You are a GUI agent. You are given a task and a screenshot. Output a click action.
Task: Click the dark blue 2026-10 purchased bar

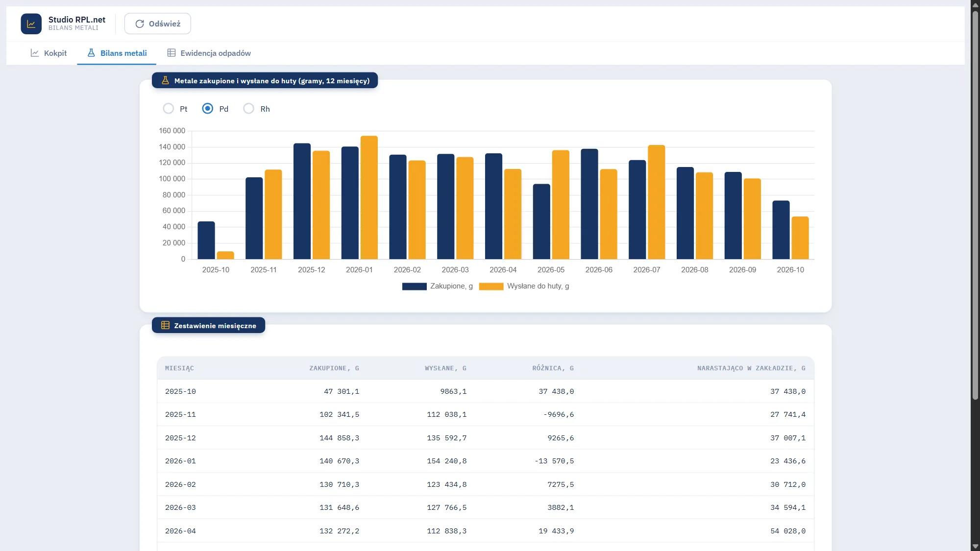click(x=781, y=230)
